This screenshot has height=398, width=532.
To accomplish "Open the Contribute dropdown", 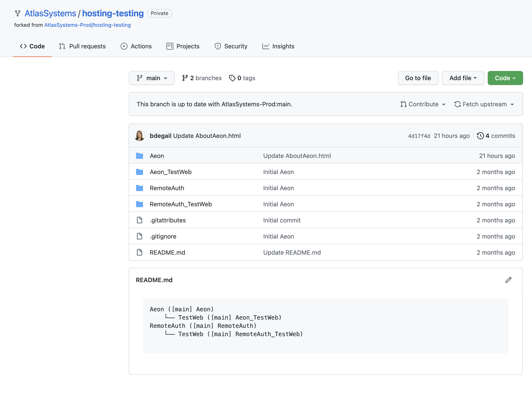I will coord(423,104).
